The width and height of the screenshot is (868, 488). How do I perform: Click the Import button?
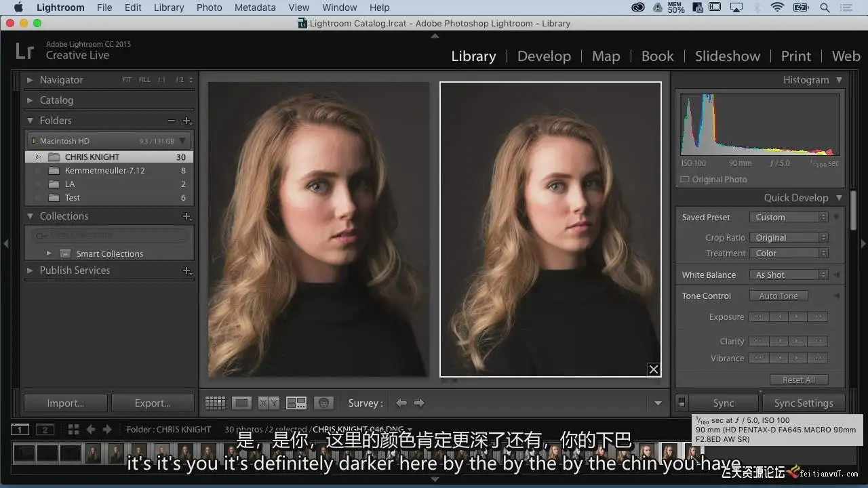[66, 403]
